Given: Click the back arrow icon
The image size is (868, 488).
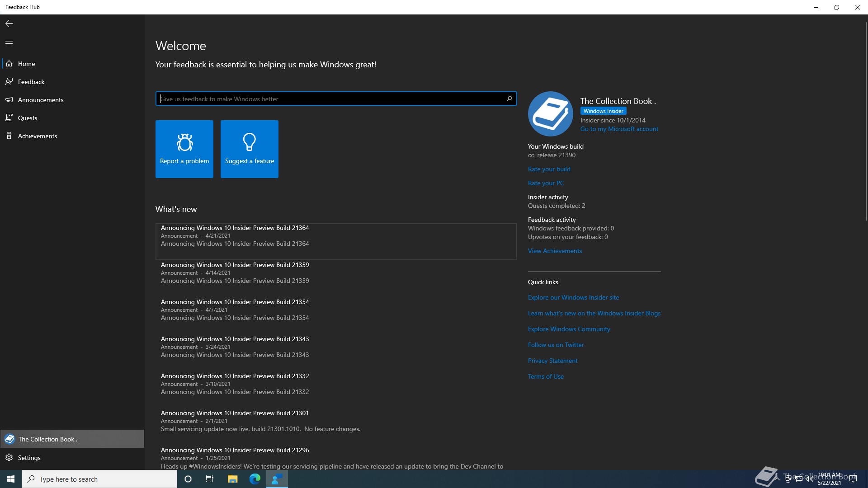Looking at the screenshot, I should click(x=9, y=23).
